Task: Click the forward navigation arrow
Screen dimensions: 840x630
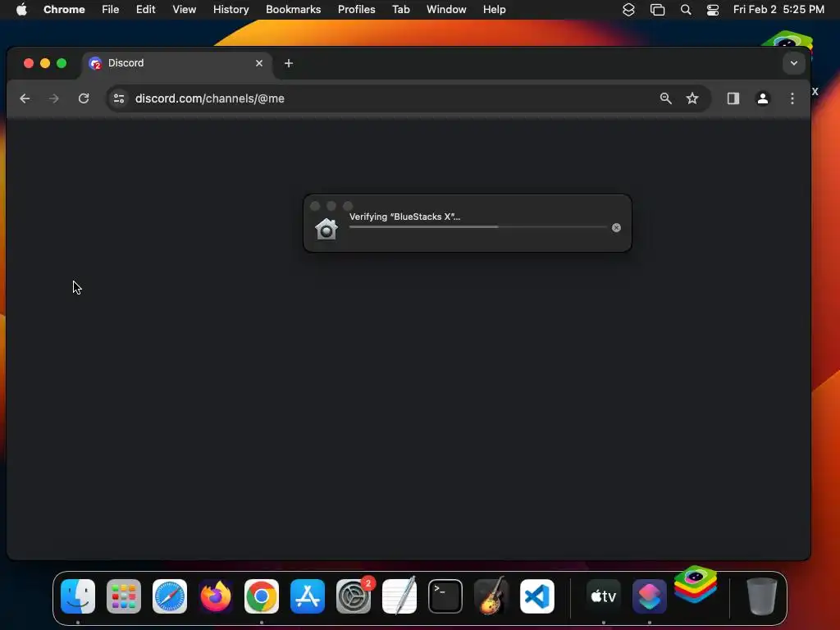Action: 53,98
